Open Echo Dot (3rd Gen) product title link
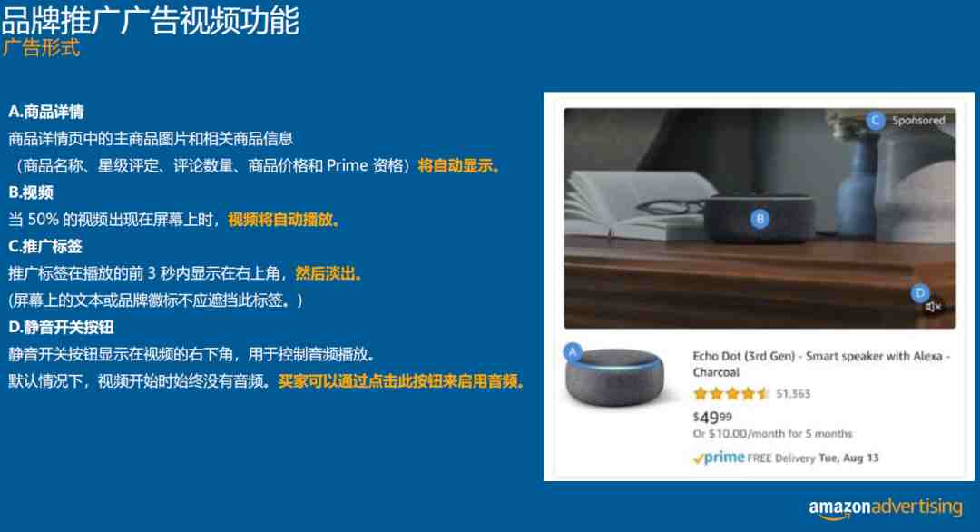The width and height of the screenshot is (980, 532). tap(820, 364)
